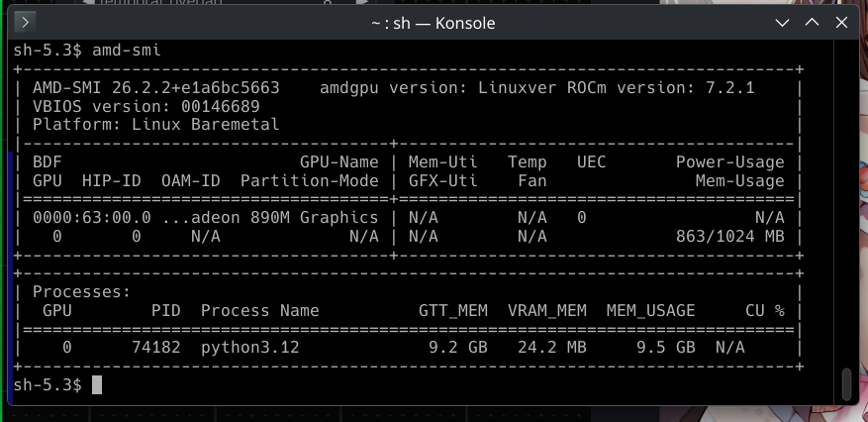868x422 pixels.
Task: Click the 9.2 GB GTT_MEM value
Action: tap(458, 348)
